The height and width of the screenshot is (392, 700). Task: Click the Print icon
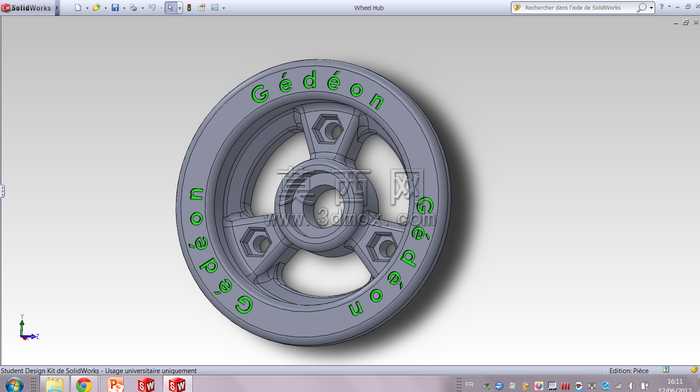(x=133, y=8)
